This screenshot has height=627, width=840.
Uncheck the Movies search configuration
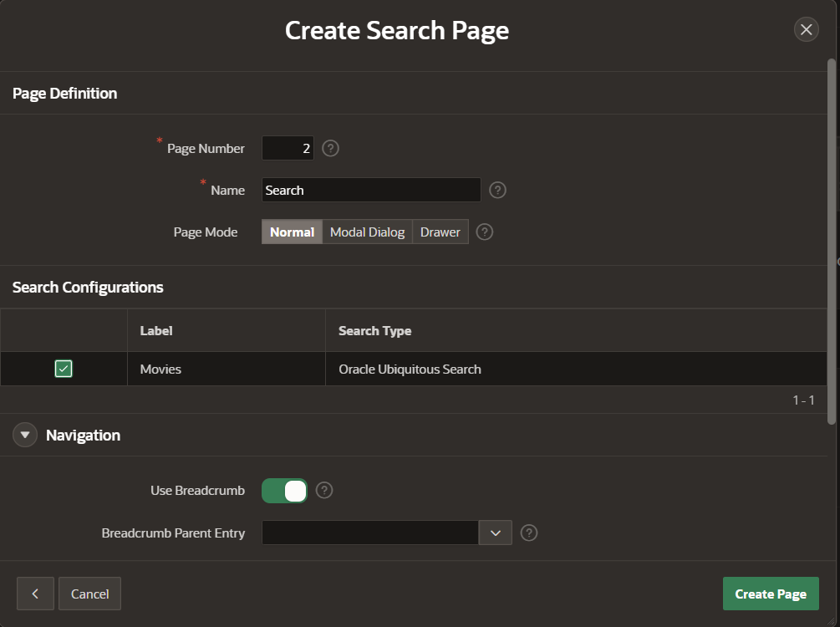[x=63, y=368]
